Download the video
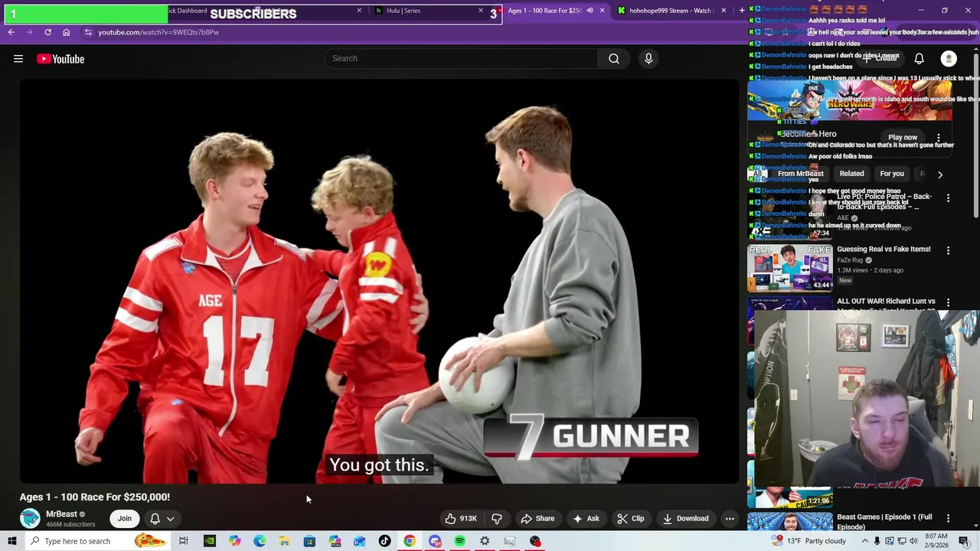 [686, 519]
